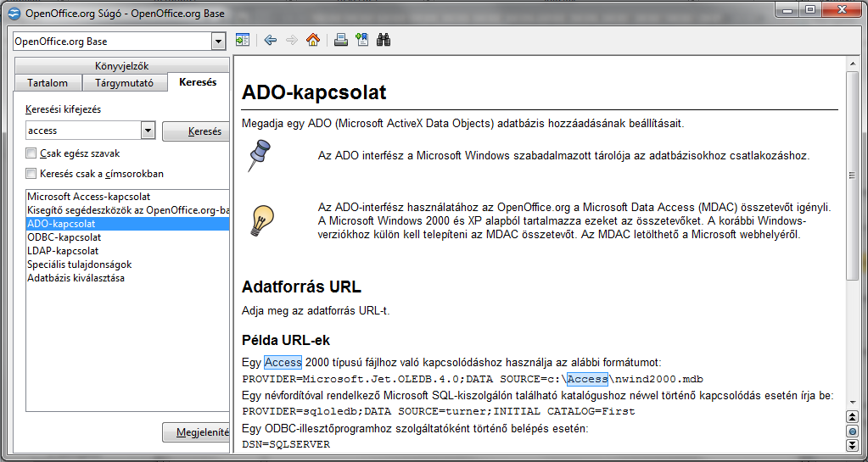Viewport: 868px width, 462px height.
Task: Select 'LDAP-kapcsolat' search result
Action: click(128, 251)
